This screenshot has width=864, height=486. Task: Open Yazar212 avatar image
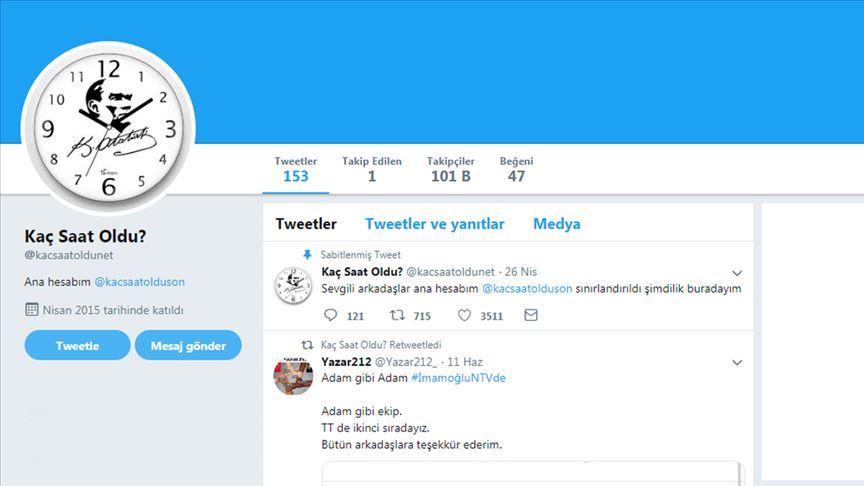point(293,376)
